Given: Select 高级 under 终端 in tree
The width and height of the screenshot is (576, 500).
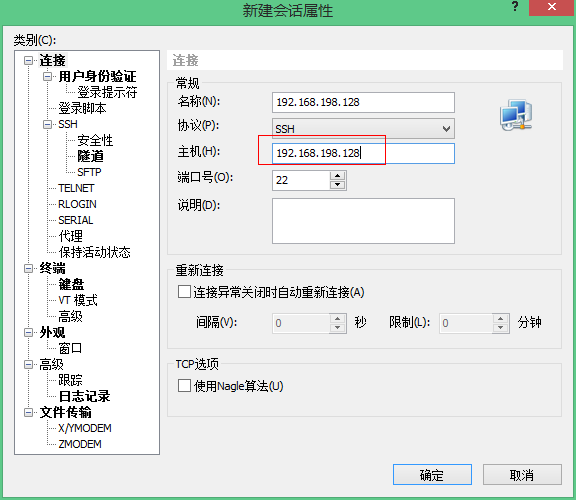Looking at the screenshot, I should [x=71, y=316].
